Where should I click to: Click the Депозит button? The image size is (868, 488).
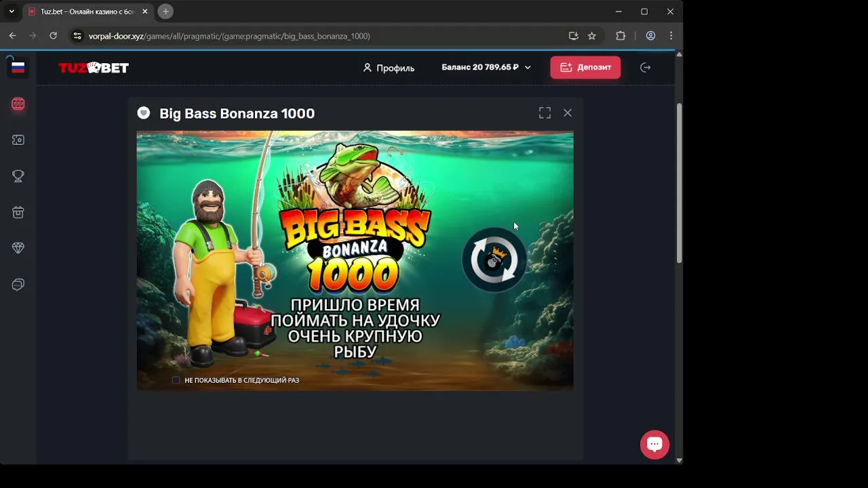pyautogui.click(x=585, y=67)
